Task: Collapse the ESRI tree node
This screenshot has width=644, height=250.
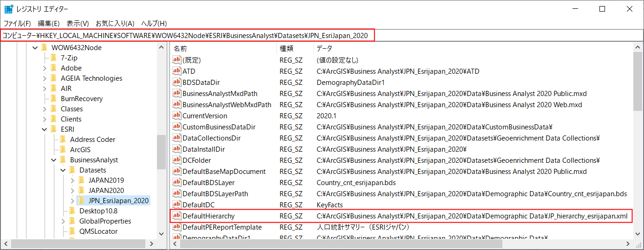Action: pyautogui.click(x=45, y=129)
